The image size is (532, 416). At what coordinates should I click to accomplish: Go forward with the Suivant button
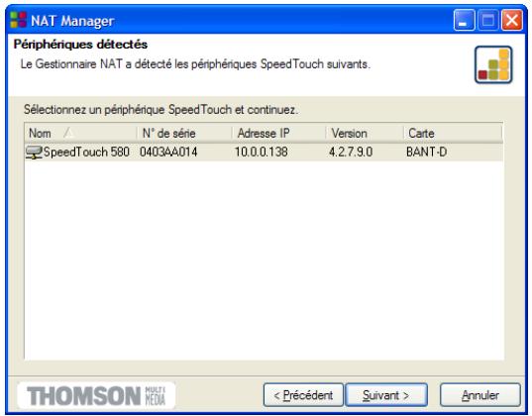pyautogui.click(x=386, y=395)
